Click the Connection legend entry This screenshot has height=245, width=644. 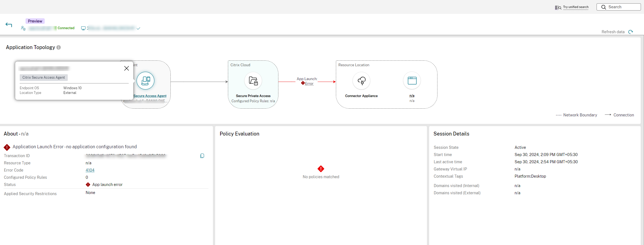click(x=620, y=115)
